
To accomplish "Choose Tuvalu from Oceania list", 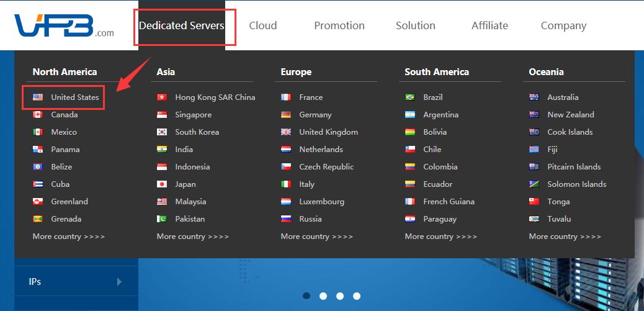I will click(559, 219).
